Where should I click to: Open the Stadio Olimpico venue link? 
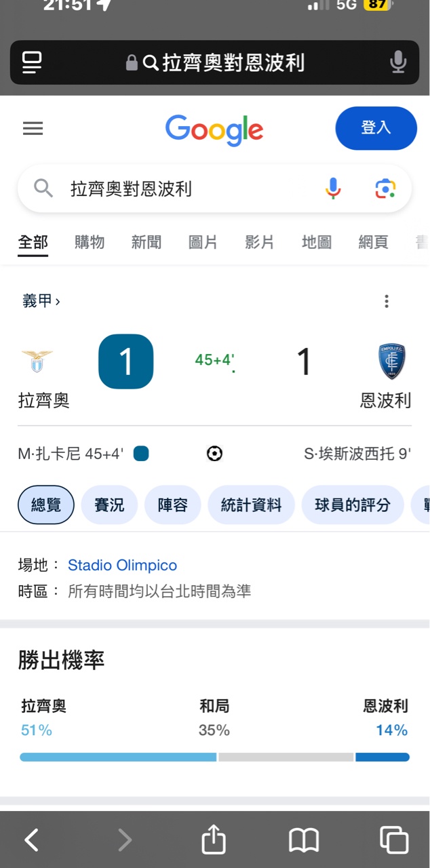(122, 565)
